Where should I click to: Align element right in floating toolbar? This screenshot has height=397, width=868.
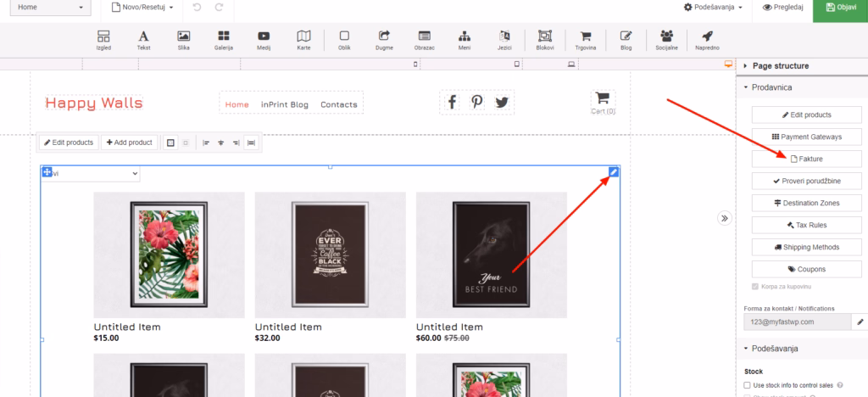pos(236,143)
